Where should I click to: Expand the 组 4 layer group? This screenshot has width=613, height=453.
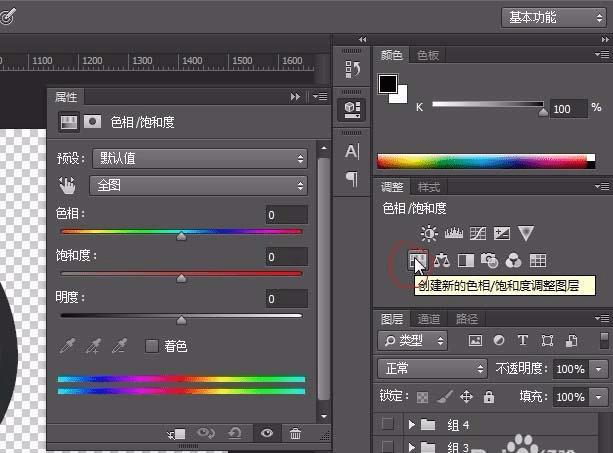click(x=411, y=425)
